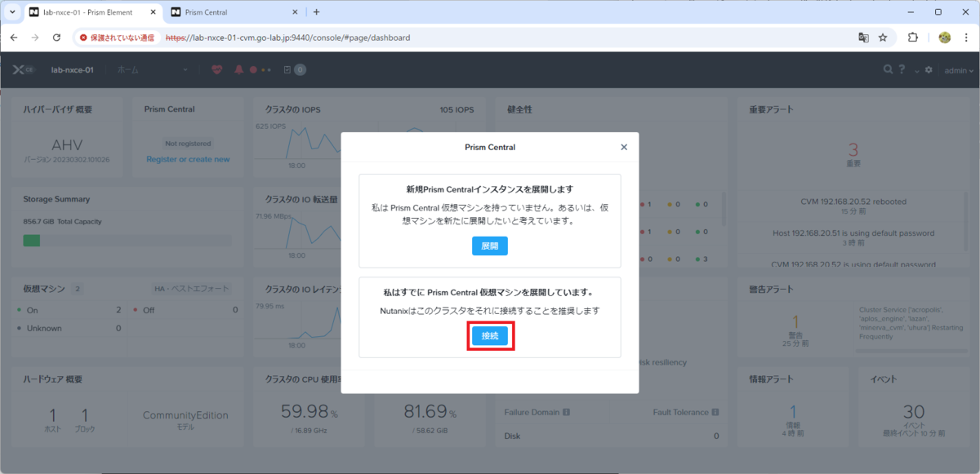
Task: Open the tasks checklist icon
Action: pyautogui.click(x=287, y=70)
